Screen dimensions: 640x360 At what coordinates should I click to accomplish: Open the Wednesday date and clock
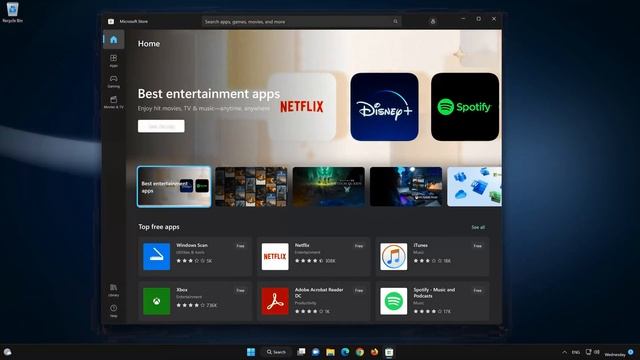pyautogui.click(x=615, y=354)
